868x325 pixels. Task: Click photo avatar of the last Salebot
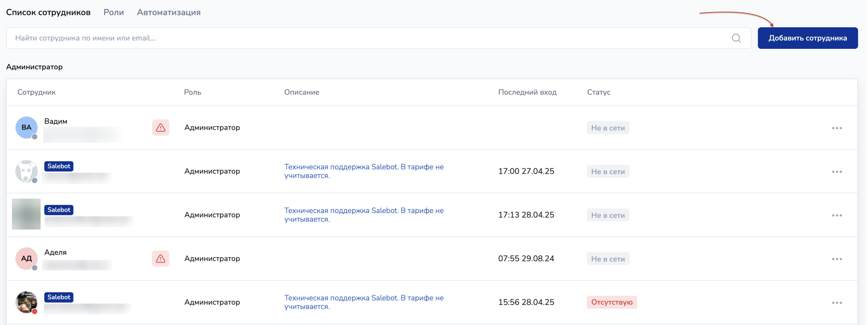click(26, 302)
